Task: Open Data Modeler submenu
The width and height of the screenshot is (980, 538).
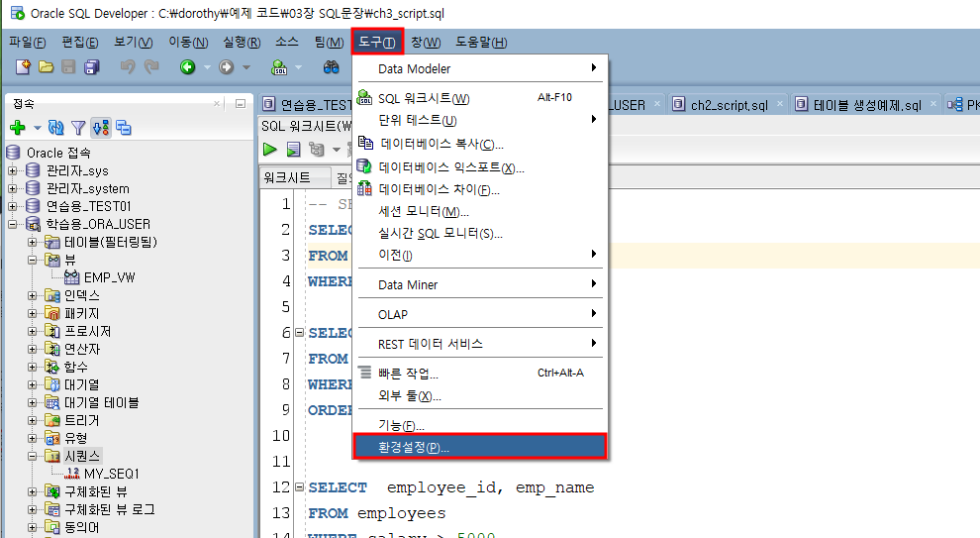Action: 480,68
